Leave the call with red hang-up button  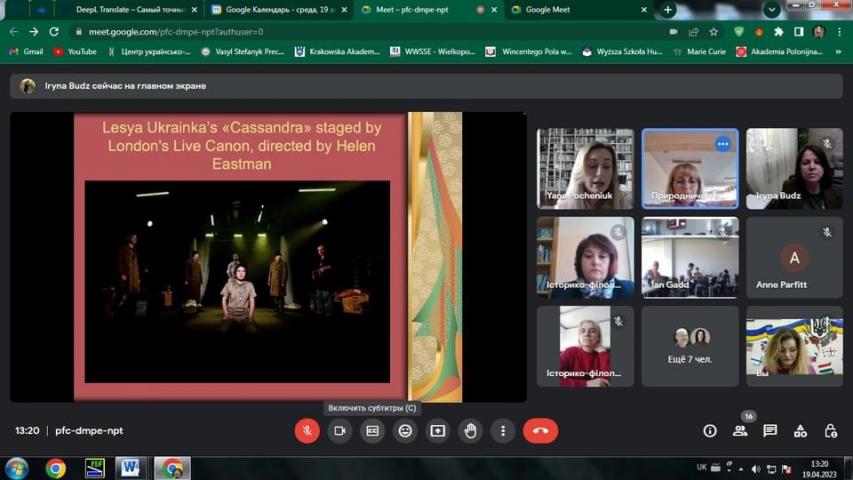click(x=540, y=430)
